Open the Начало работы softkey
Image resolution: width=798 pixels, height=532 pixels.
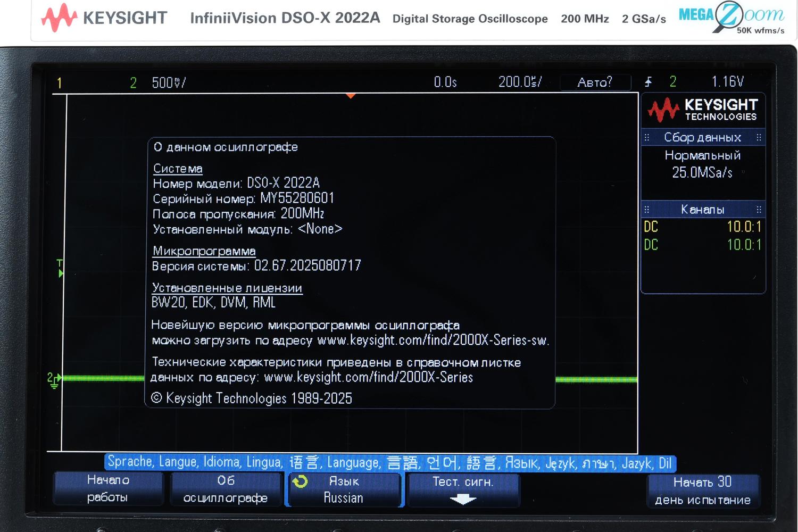(108, 488)
